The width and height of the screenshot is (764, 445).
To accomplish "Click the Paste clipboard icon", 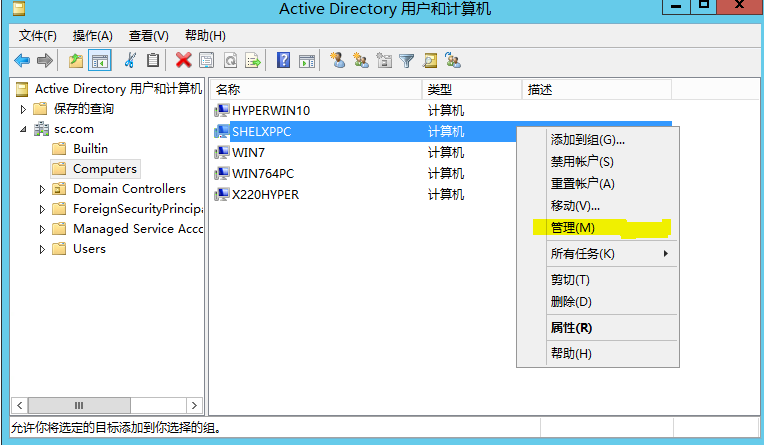I will (153, 60).
